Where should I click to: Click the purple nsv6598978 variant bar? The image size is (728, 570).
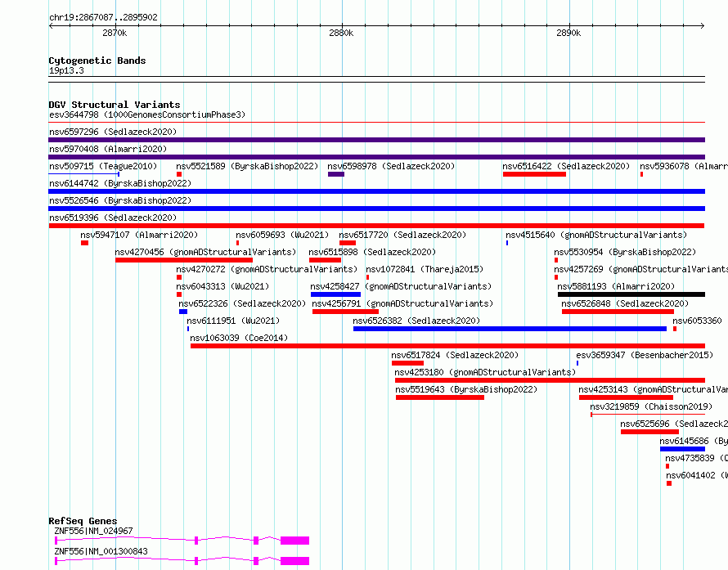[336, 174]
